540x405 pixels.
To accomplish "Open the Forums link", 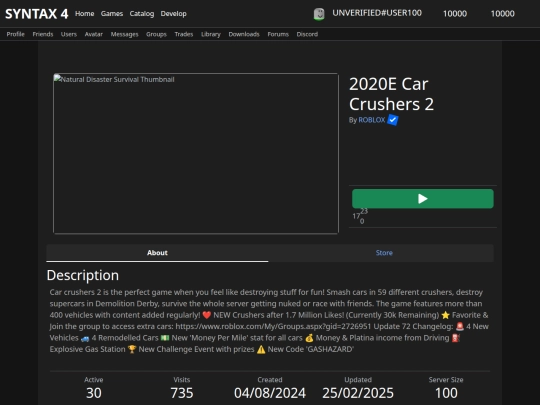I will [278, 34].
